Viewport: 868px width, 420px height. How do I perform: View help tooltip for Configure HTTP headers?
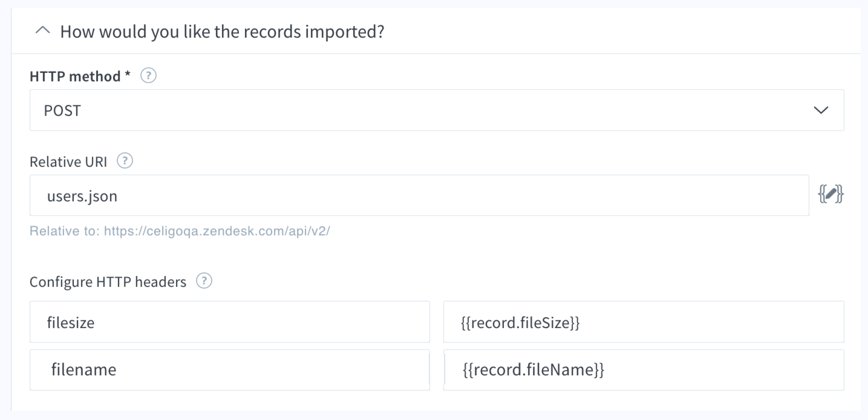coord(204,281)
